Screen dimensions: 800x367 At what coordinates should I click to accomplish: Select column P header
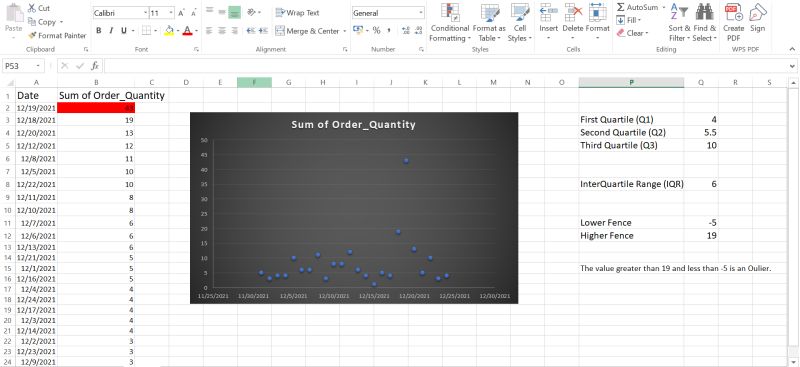631,82
